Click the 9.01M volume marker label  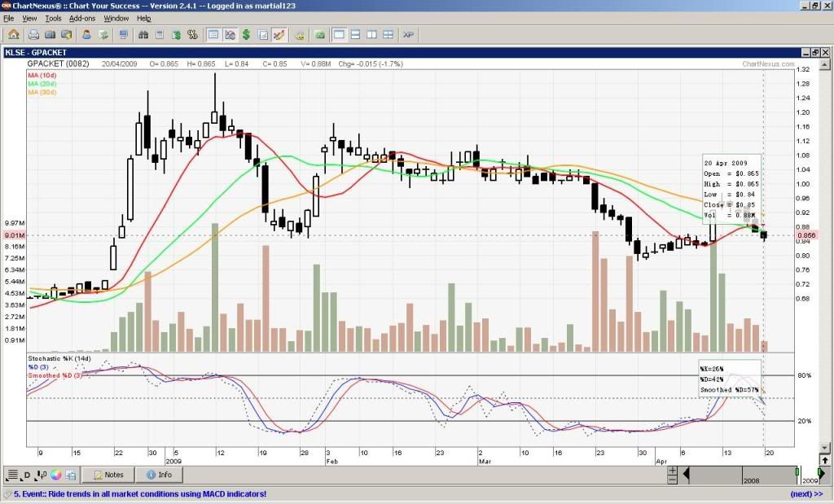(x=15, y=235)
